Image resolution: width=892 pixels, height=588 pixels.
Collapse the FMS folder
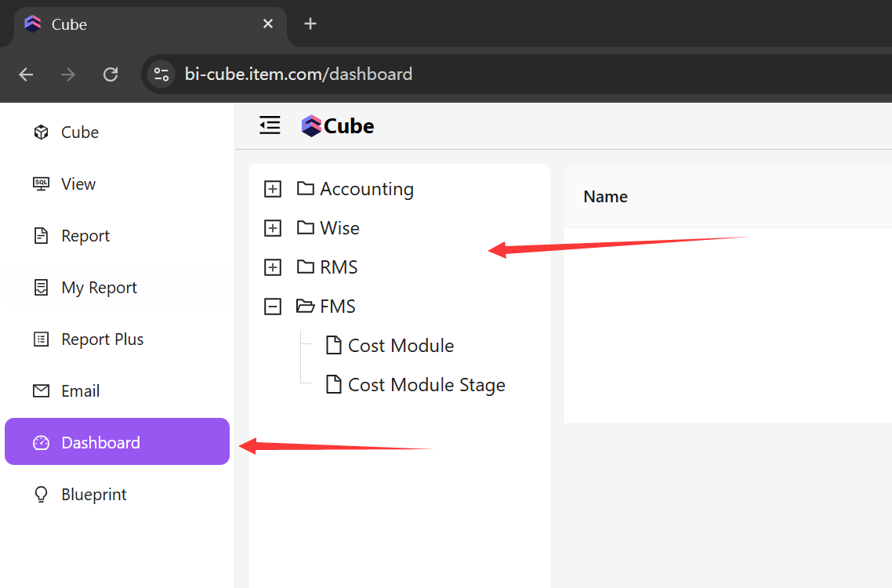(x=273, y=307)
